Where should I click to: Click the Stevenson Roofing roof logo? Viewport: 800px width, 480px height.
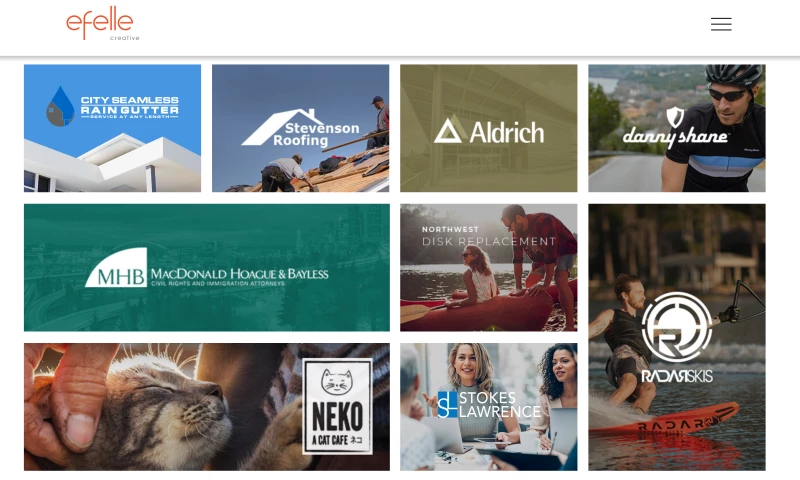[x=301, y=128]
